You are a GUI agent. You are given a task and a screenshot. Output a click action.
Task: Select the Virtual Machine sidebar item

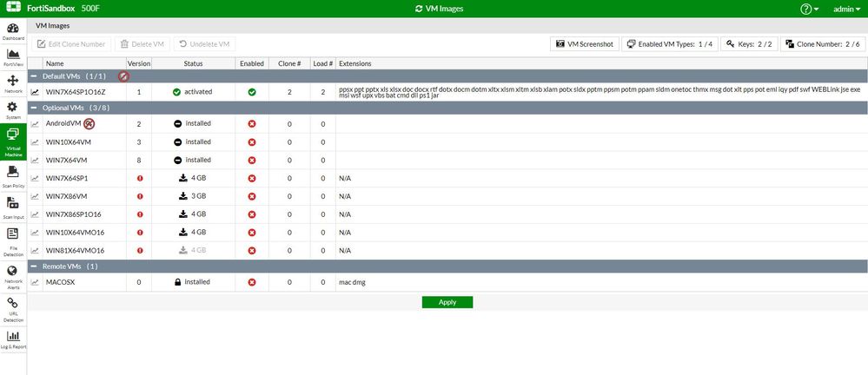point(13,142)
